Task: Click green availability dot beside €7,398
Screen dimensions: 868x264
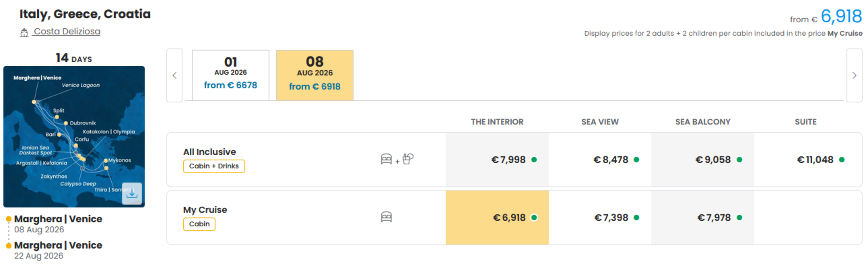Action: (x=636, y=218)
